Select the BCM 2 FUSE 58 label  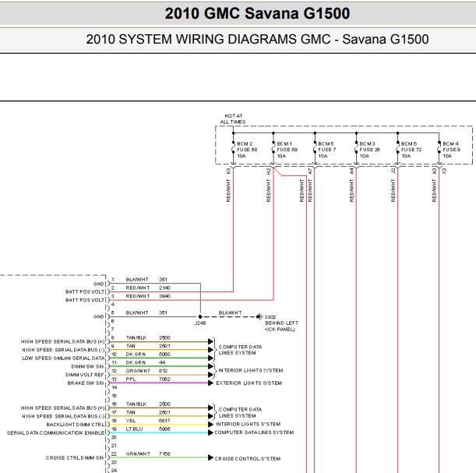tap(247, 150)
